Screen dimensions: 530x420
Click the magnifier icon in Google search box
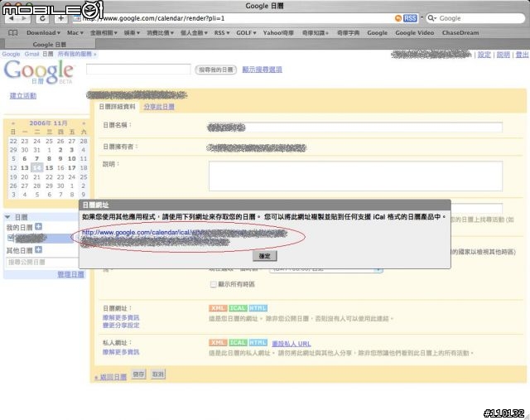tap(431, 18)
